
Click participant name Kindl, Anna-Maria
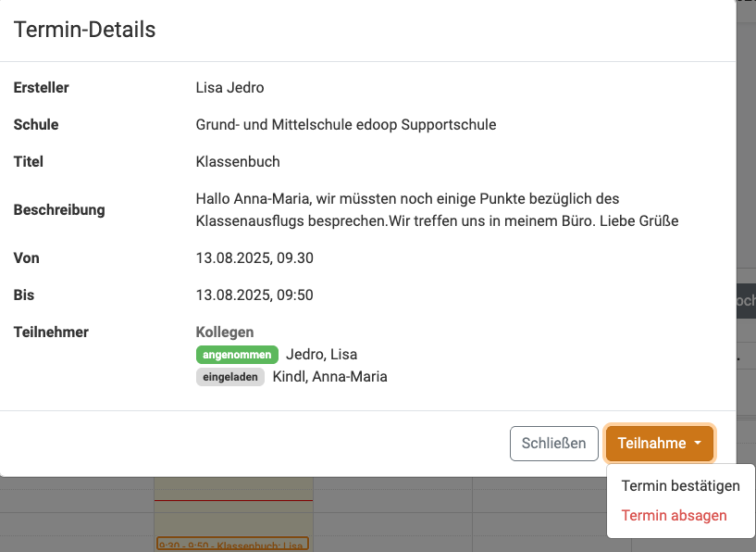(x=329, y=376)
